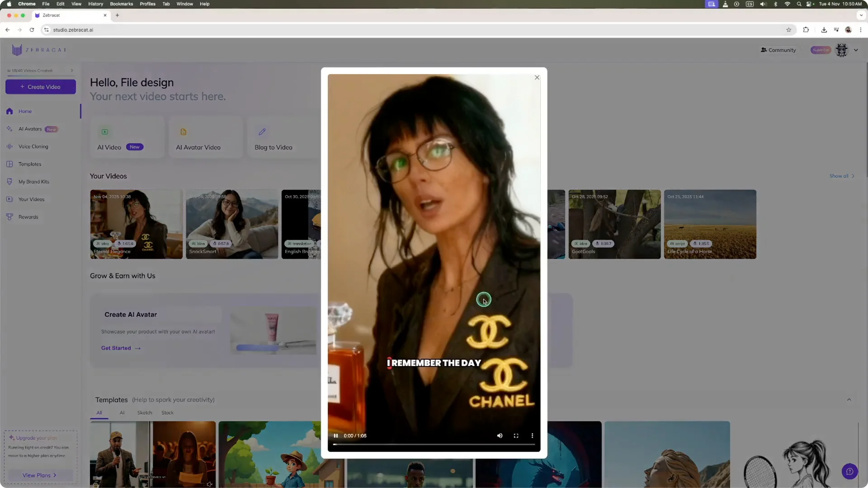
Task: Close the video preview popup
Action: click(537, 78)
